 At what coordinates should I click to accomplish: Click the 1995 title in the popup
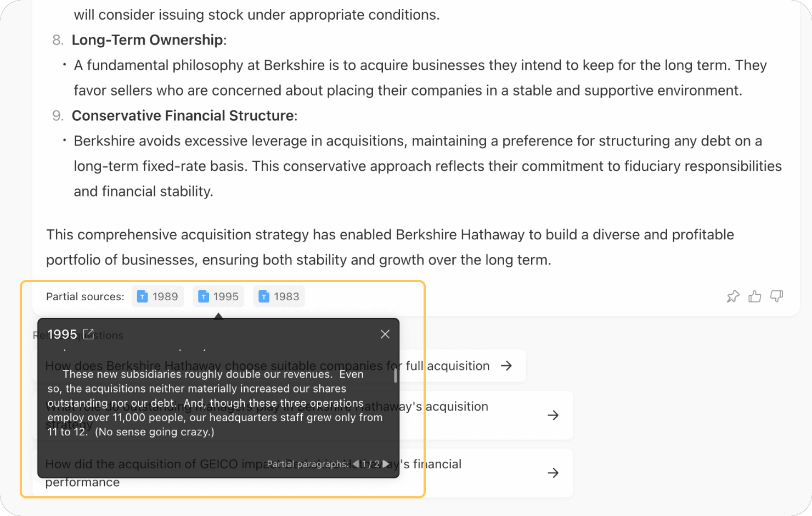pos(62,334)
